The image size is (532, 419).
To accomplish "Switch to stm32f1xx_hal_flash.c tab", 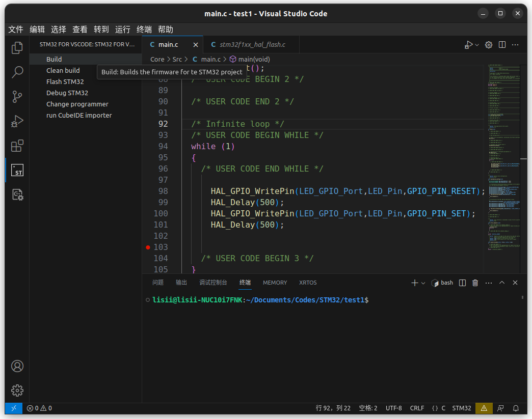I will coord(251,45).
